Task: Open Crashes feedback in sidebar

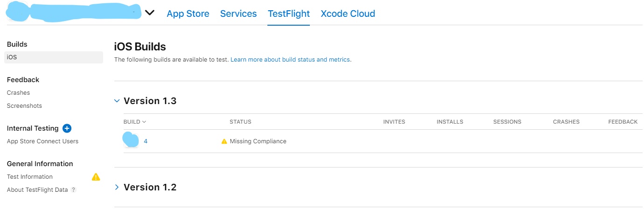Action: [18, 93]
